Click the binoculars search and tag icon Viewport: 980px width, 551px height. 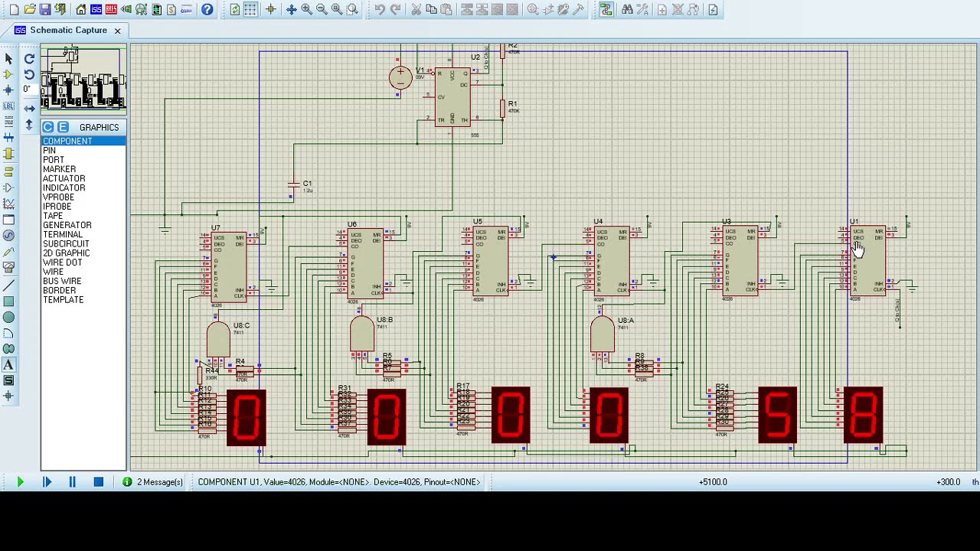click(x=627, y=10)
